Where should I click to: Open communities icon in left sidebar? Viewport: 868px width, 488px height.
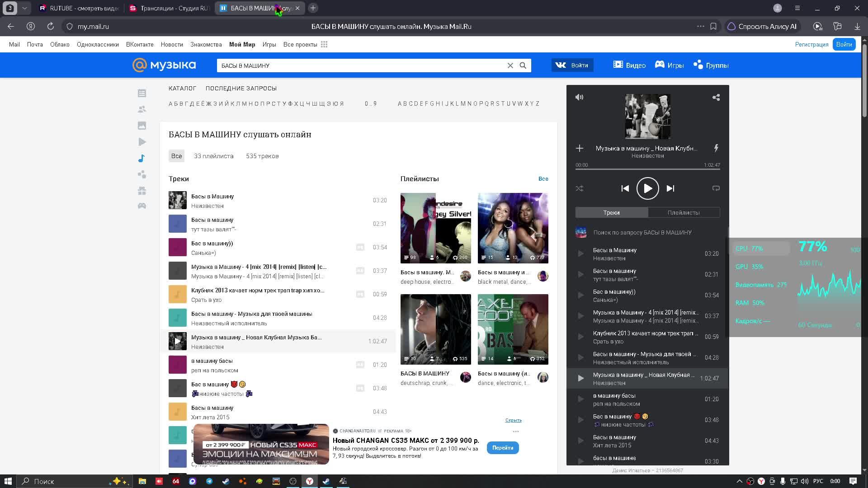(x=142, y=174)
